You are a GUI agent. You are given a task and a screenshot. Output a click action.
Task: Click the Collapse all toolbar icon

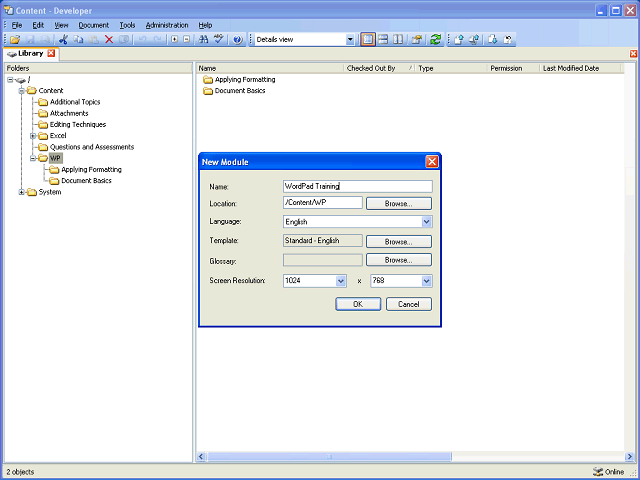tap(187, 40)
